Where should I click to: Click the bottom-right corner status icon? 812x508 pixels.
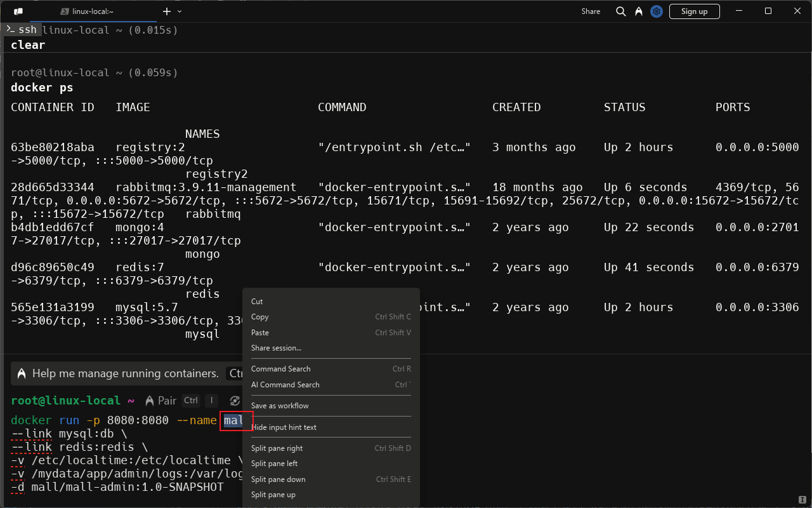tap(802, 500)
